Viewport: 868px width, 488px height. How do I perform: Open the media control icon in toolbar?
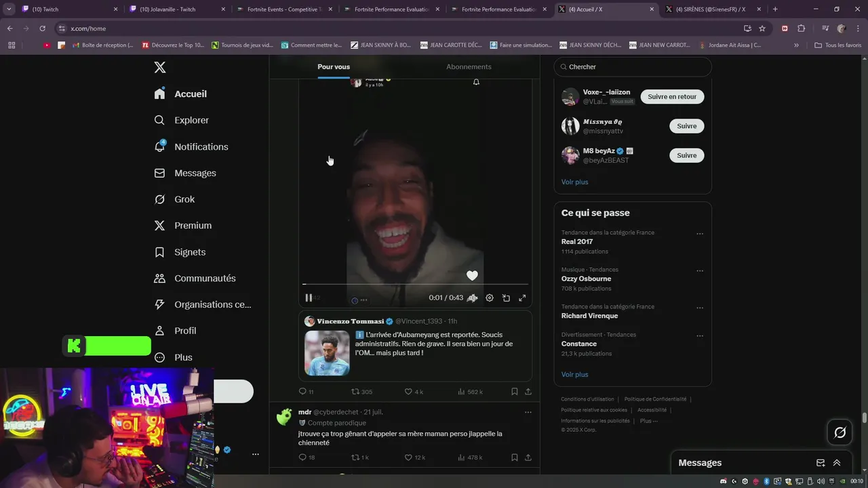click(825, 28)
